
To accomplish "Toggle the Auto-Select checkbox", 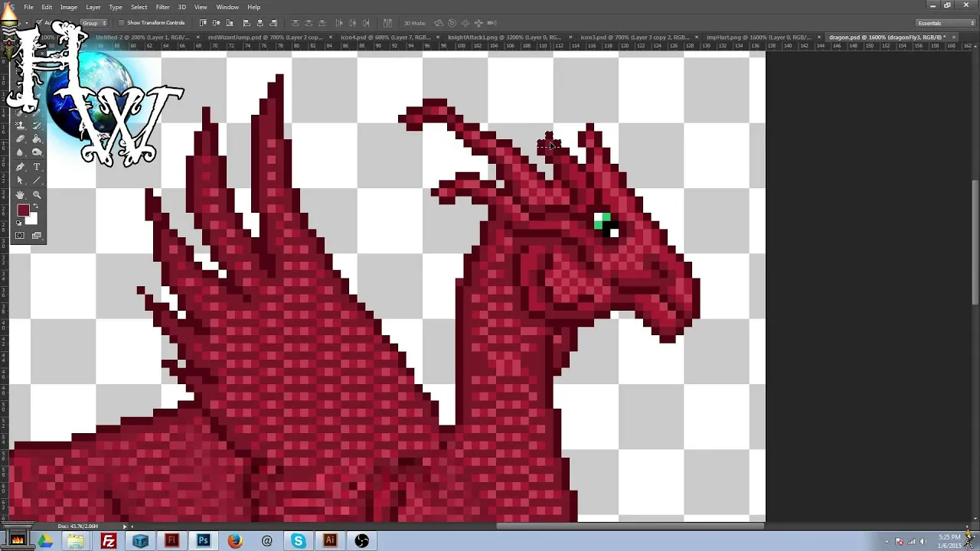I will click(39, 22).
